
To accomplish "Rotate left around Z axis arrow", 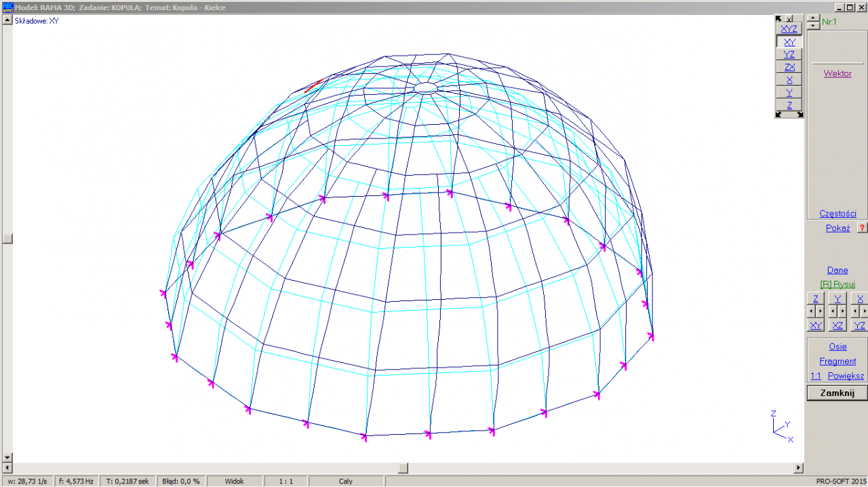I will [x=811, y=311].
